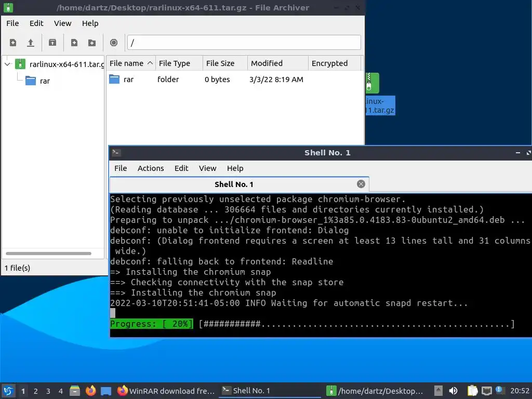
Task: Click the Open archive upload-arrow icon
Action: coord(31,43)
